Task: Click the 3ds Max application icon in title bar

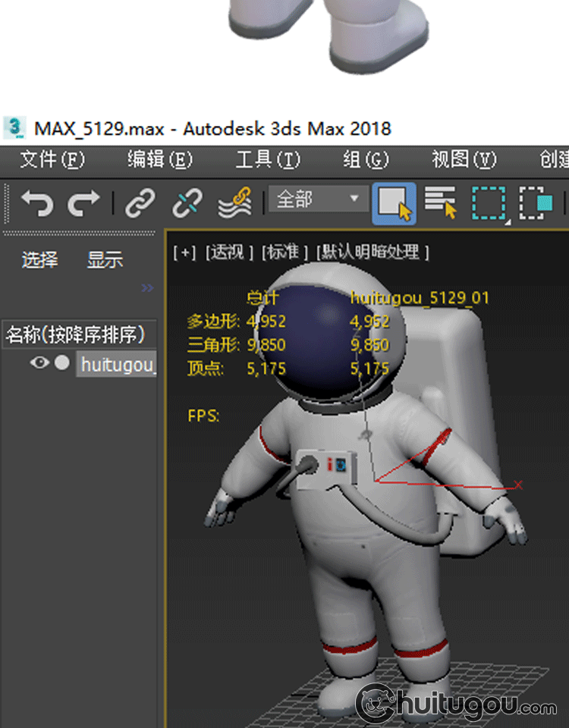Action: point(14,127)
